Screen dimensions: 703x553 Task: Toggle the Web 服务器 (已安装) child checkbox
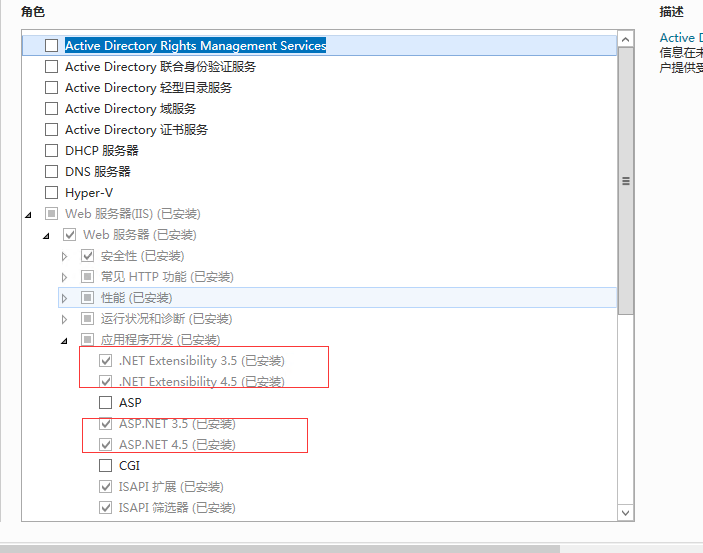pos(69,235)
